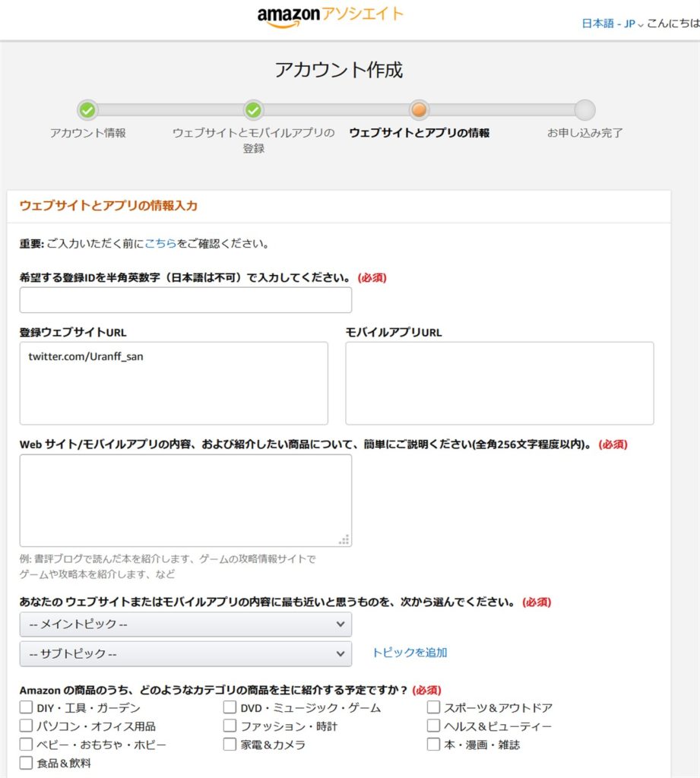Check the スポーツ＆アウトドア checkbox

(x=433, y=707)
